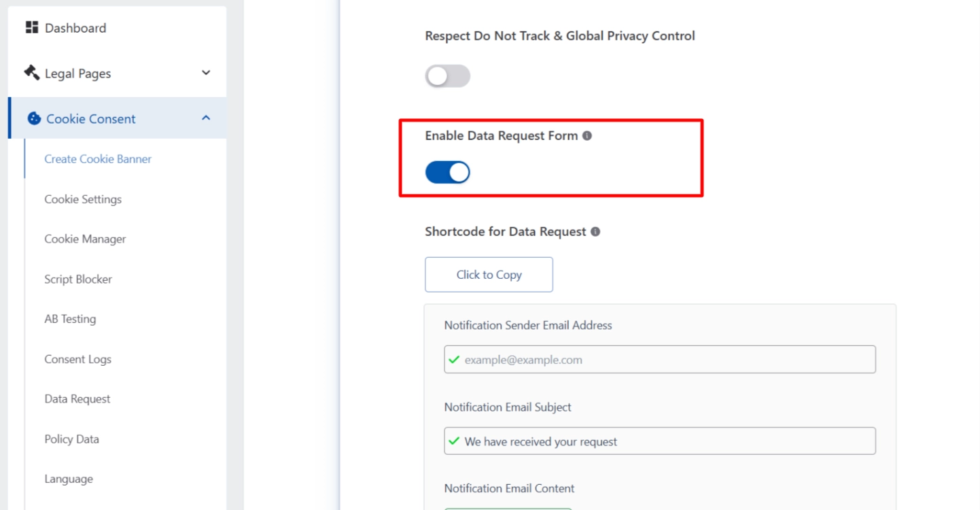
Task: Click the green checkmark in the sender email field
Action: click(454, 359)
